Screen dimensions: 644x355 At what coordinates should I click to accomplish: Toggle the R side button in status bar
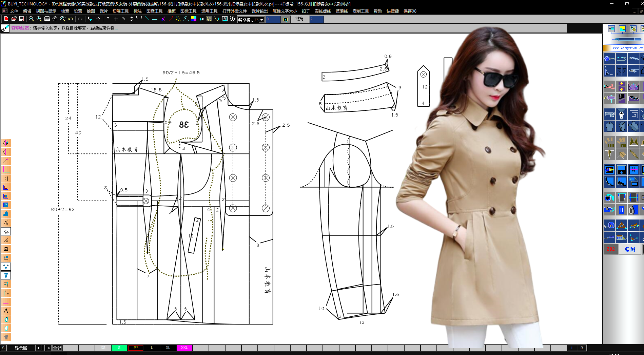click(582, 348)
